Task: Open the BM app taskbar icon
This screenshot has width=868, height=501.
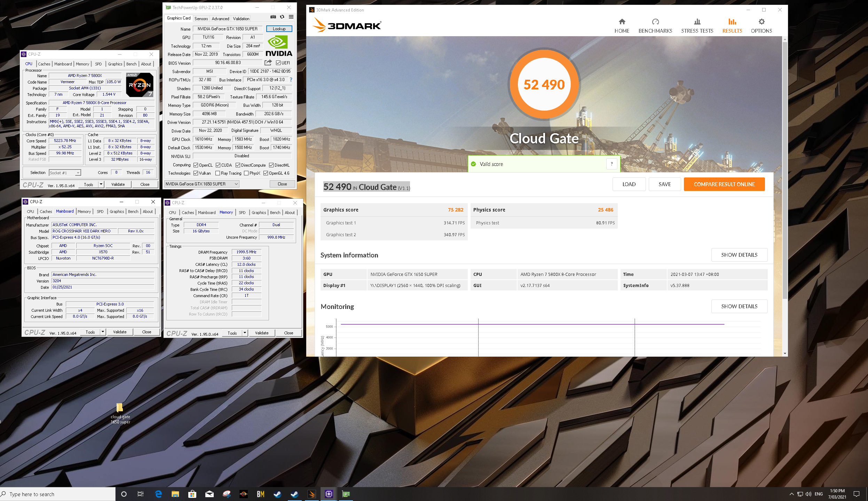Action: pos(260,494)
